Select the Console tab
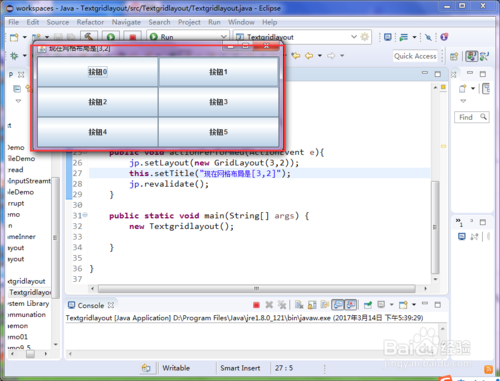This screenshot has width=500, height=381. coord(91,305)
